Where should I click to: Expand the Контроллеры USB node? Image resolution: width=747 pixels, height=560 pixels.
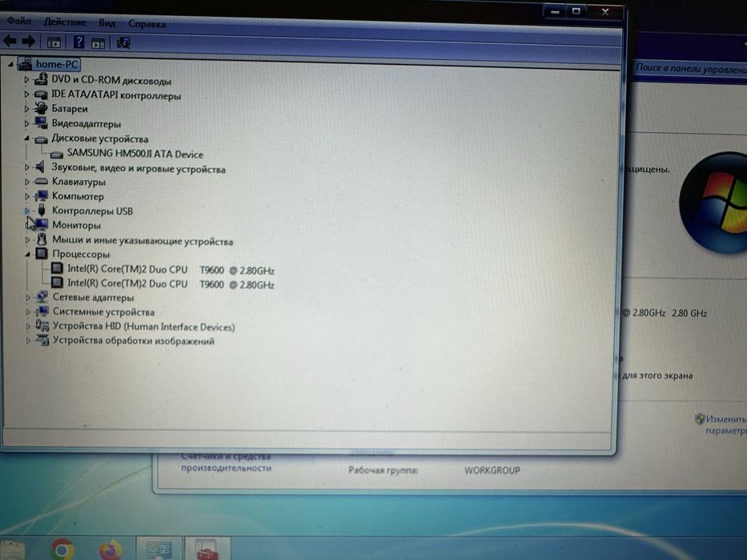[27, 210]
